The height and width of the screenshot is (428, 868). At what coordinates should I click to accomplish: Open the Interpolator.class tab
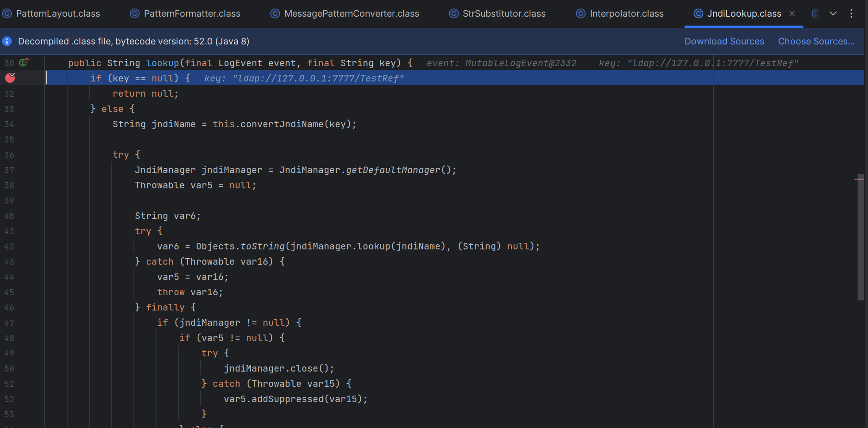(620, 13)
